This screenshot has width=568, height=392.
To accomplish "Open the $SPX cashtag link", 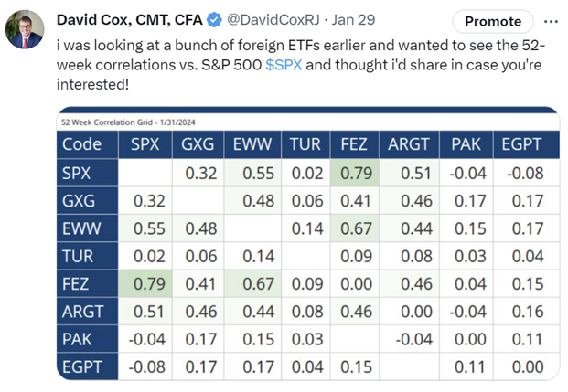I will pos(284,63).
